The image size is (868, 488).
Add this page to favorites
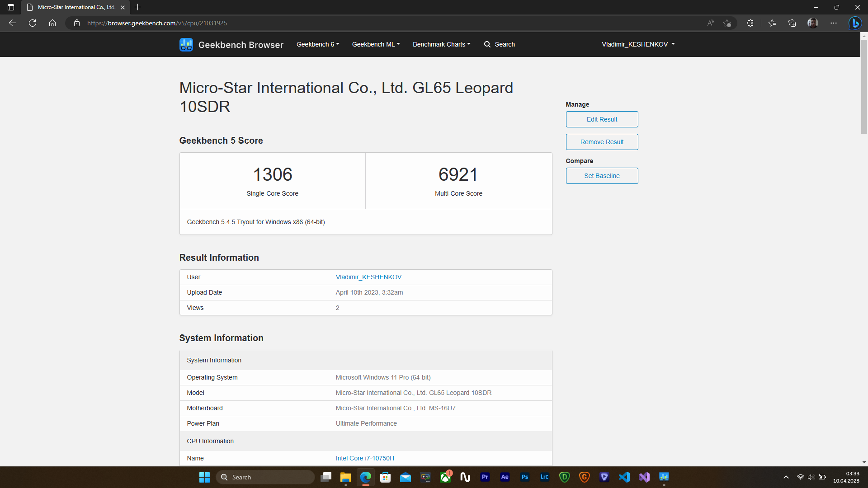[727, 23]
